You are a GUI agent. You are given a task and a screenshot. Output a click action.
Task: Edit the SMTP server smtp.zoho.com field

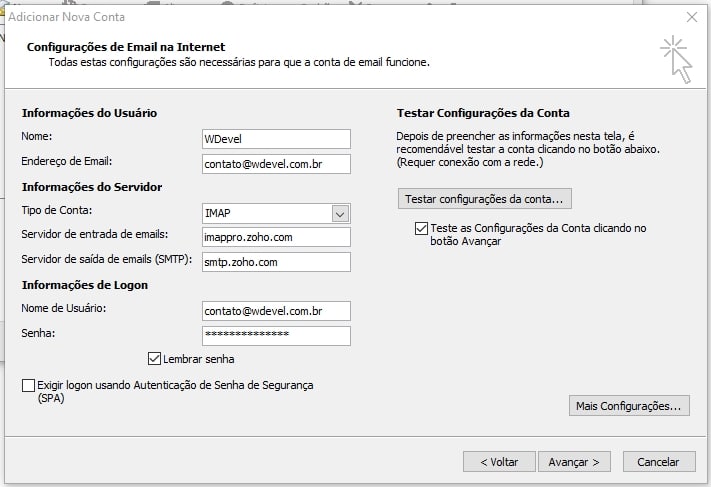pyautogui.click(x=276, y=262)
